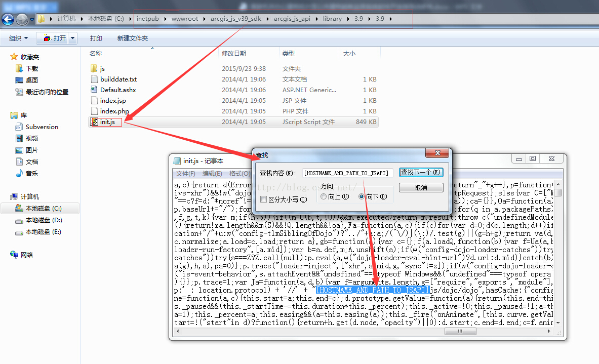Open Notepad 文件(F) menu

pyautogui.click(x=186, y=174)
